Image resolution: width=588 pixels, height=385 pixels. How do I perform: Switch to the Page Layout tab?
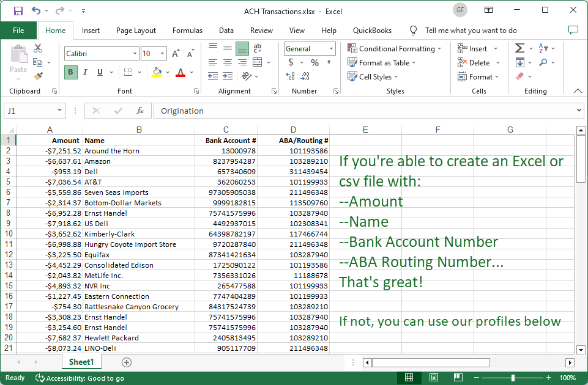pyautogui.click(x=136, y=31)
